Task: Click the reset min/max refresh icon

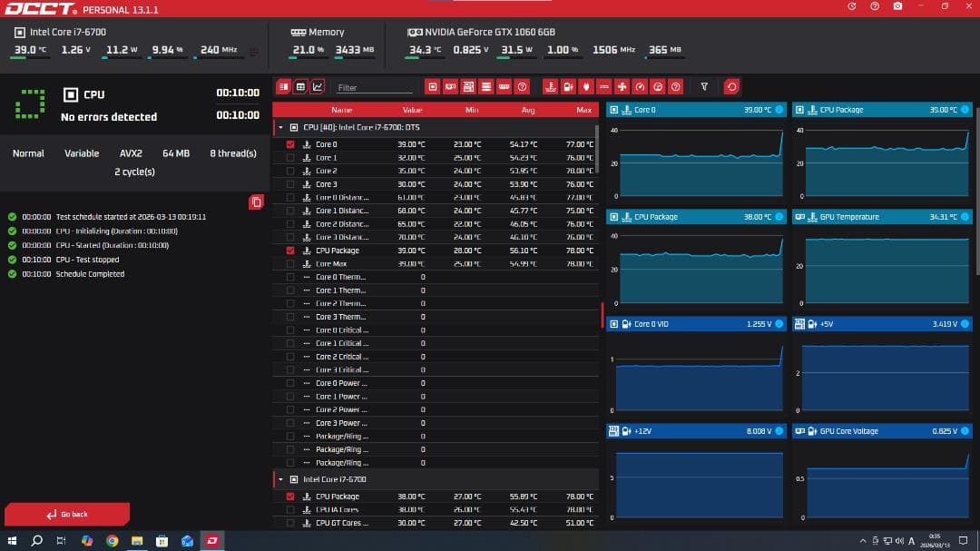Action: click(731, 87)
